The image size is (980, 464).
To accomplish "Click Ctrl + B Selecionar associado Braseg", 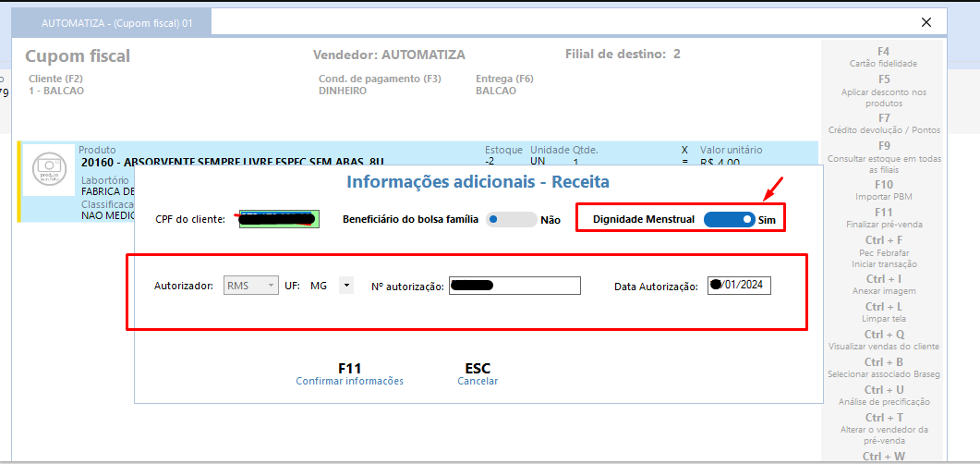I will [x=884, y=368].
